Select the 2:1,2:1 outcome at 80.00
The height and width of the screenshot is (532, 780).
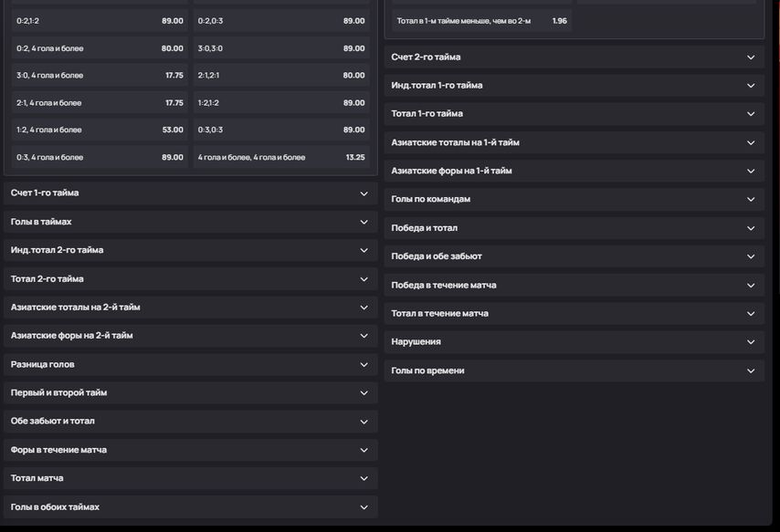[281, 76]
